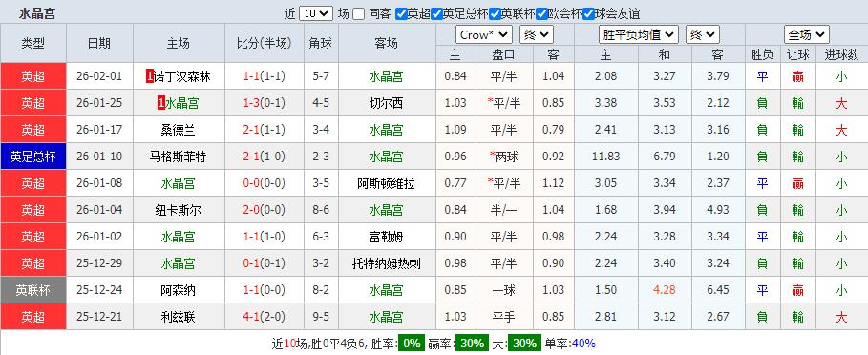The image size is (868, 355).
Task: Click the 30% badge after 赢率
Action: [473, 344]
